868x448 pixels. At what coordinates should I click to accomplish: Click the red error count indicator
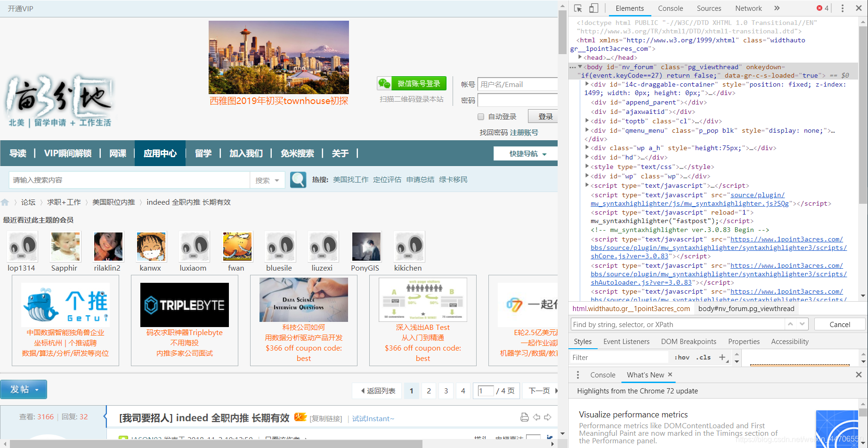[x=823, y=8]
